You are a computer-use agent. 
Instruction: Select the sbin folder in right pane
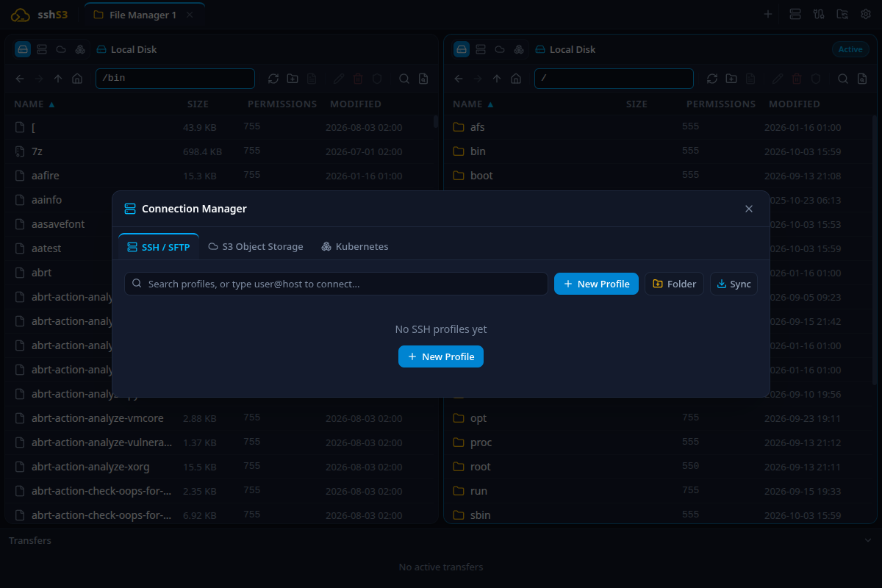(x=658, y=514)
